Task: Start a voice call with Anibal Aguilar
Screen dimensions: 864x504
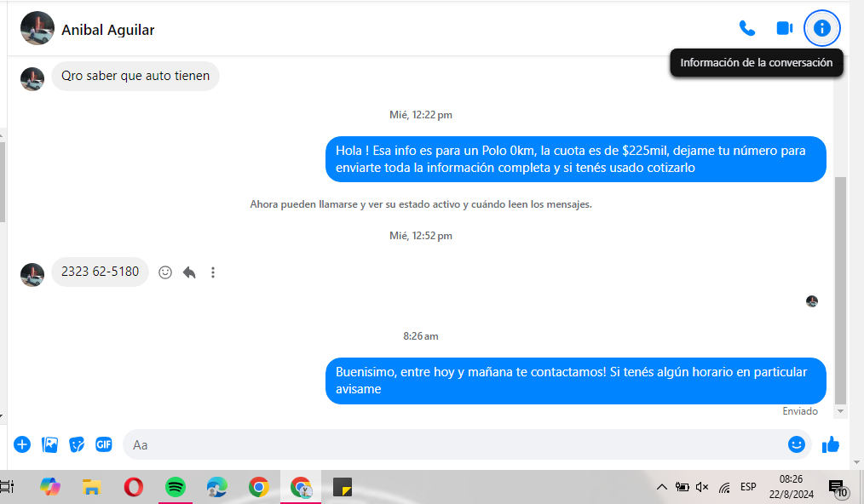Action: [746, 28]
